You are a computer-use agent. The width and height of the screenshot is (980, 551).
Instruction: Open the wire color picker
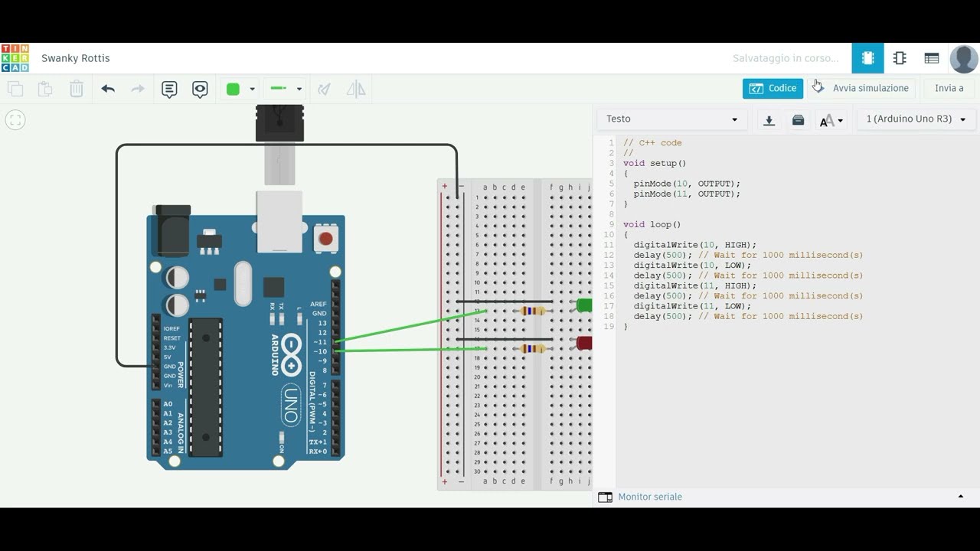point(234,89)
